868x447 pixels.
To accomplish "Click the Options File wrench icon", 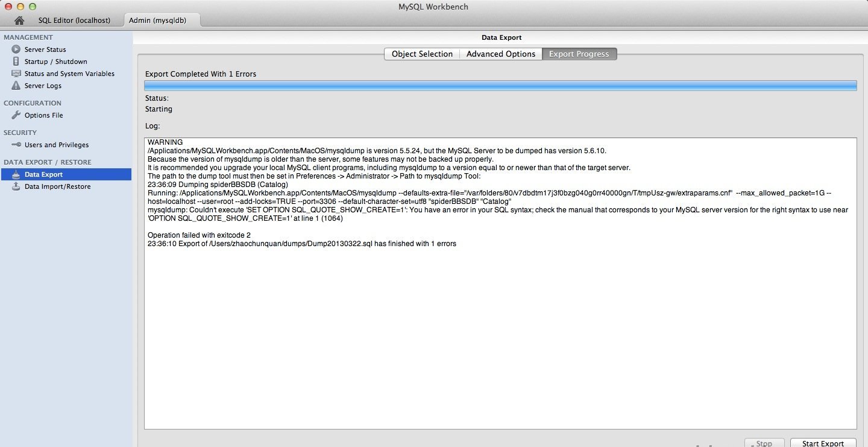I will coord(16,115).
